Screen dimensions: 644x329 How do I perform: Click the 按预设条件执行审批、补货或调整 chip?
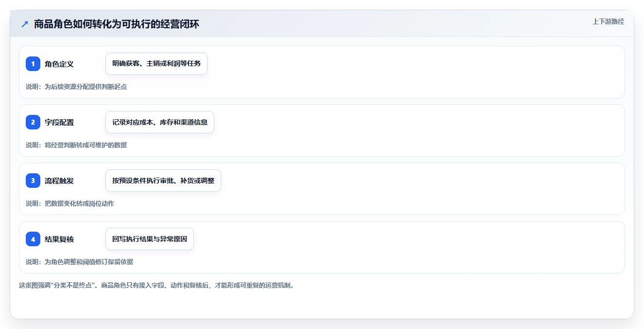[x=163, y=181]
